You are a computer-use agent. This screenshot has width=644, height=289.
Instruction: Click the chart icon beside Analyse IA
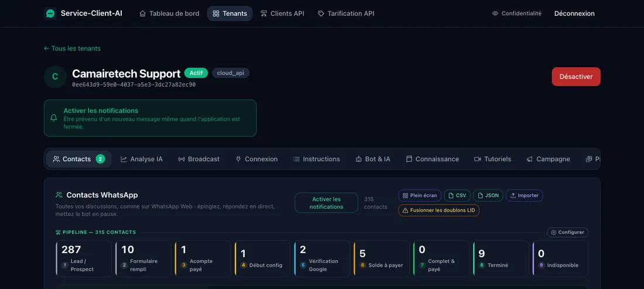coord(124,159)
